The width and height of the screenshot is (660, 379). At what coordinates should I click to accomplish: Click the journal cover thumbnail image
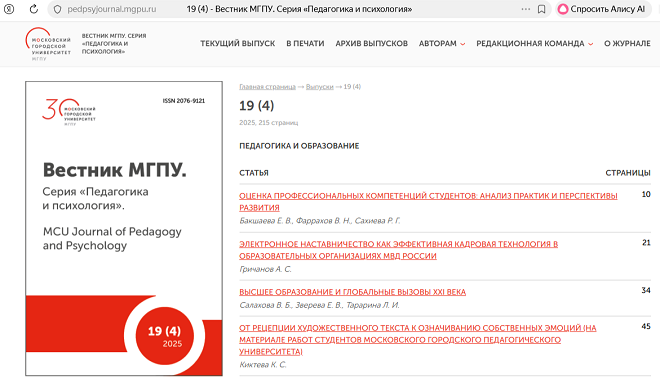tap(124, 228)
